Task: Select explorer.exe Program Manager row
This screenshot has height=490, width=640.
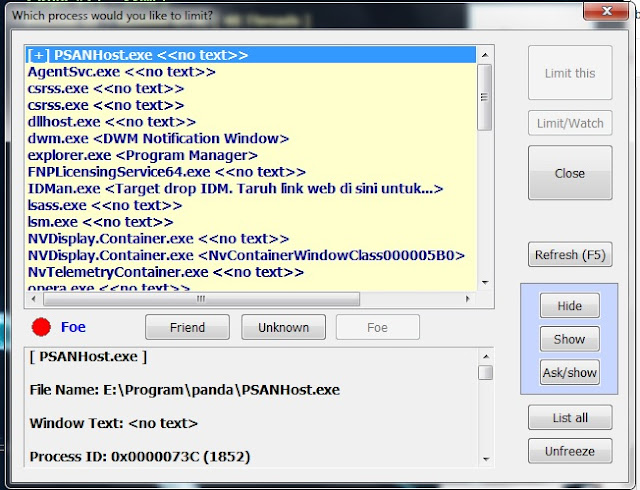Action: click(x=251, y=155)
